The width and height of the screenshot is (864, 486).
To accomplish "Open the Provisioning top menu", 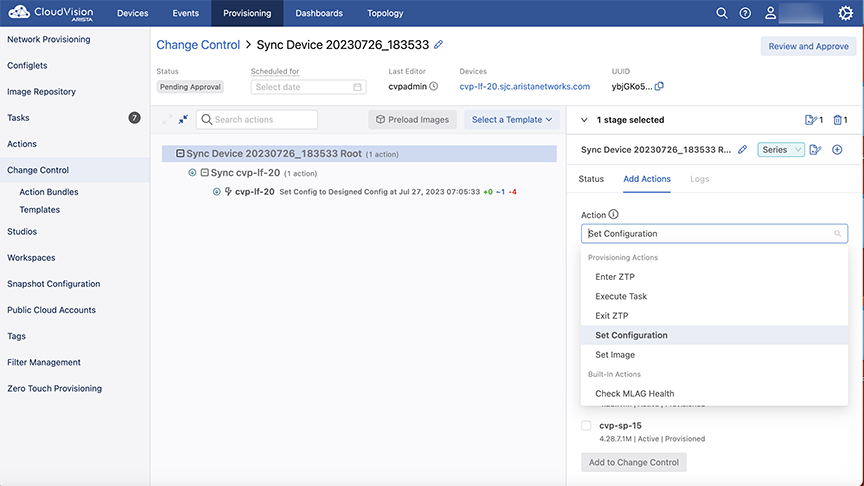I will (247, 13).
